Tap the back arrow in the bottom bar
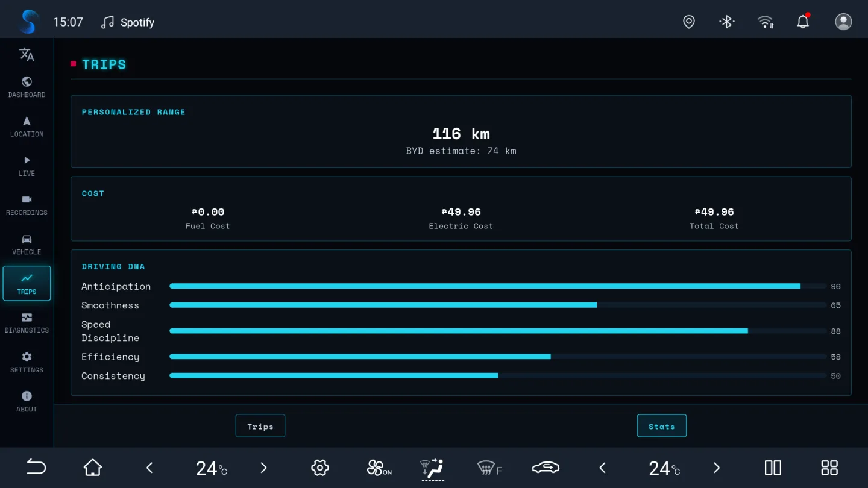Screen dimensions: 868x488 coord(36,468)
